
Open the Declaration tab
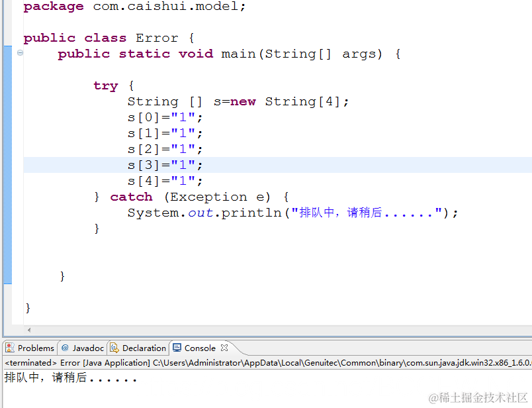138,348
